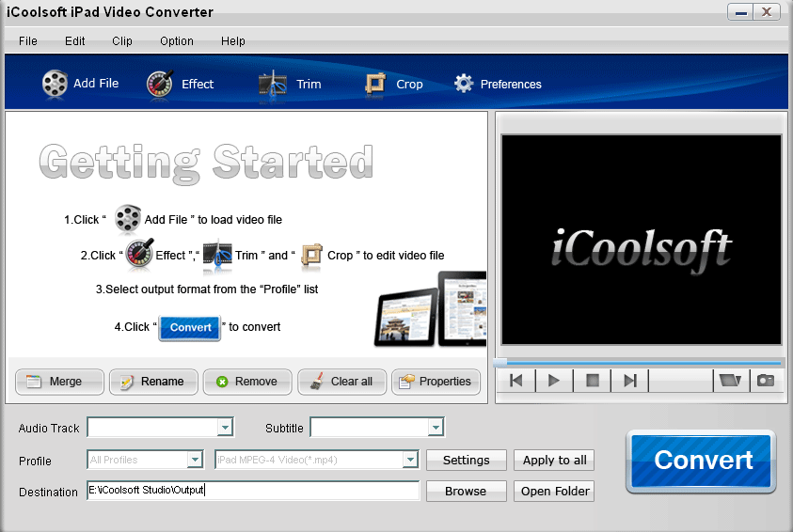
Task: Click the Crop icon in step 2
Action: 312,255
